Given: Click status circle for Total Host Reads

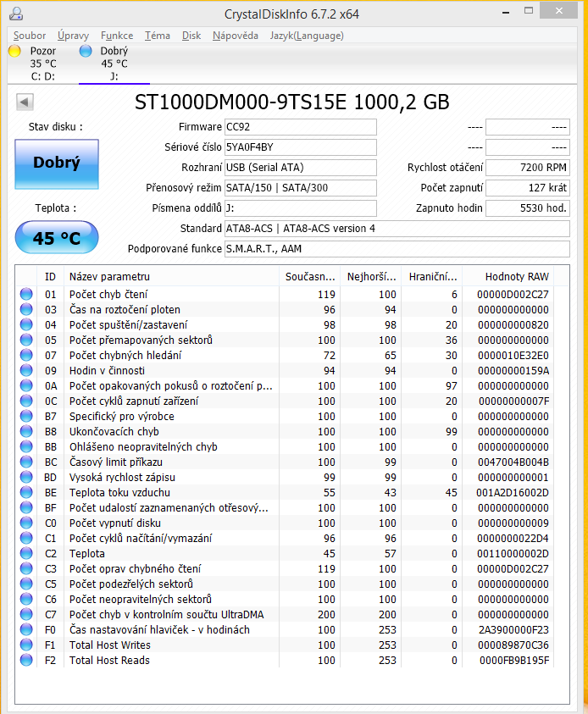Looking at the screenshot, I should coord(26,661).
